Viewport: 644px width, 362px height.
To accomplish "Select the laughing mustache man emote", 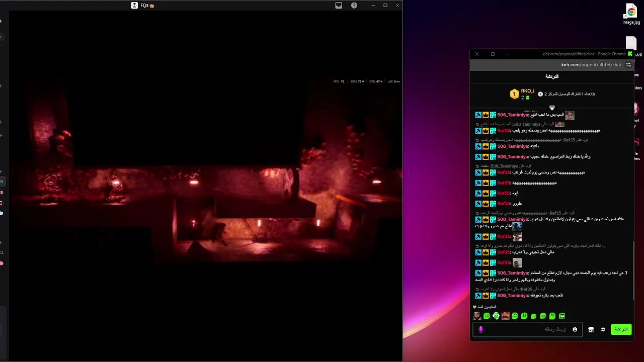I will click(505, 316).
